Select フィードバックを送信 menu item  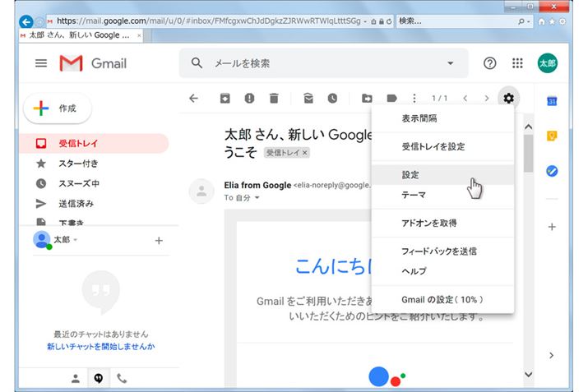(443, 251)
